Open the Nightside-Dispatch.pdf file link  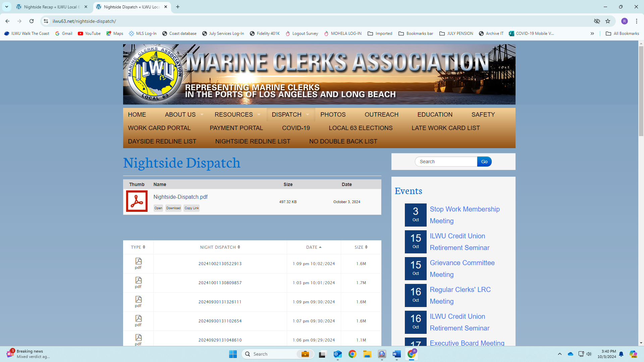[180, 197]
